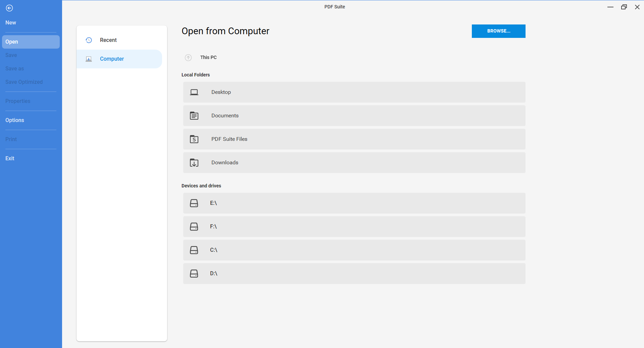Click the This PC location label
This screenshot has height=348, width=644.
[x=208, y=58]
